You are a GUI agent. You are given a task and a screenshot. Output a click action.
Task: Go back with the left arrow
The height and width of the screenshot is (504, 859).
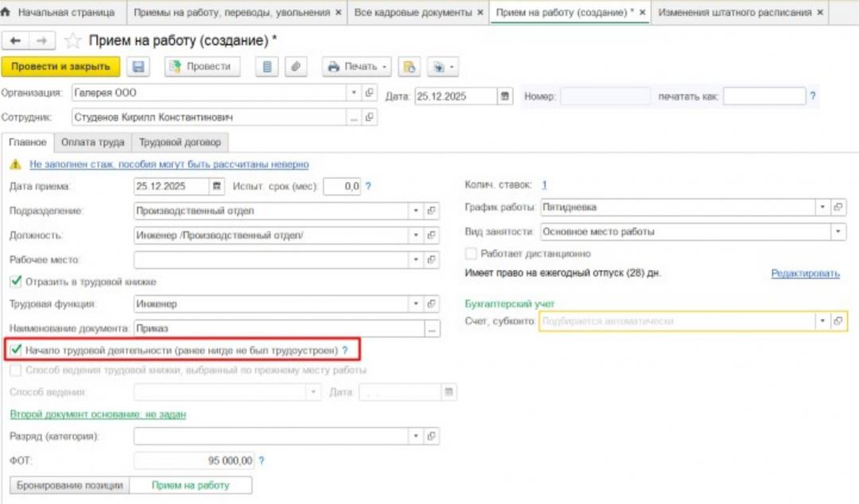click(x=15, y=41)
